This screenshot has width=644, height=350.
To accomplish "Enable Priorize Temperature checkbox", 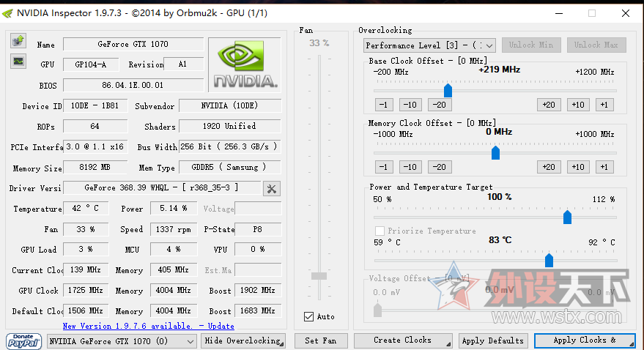I will (380, 231).
